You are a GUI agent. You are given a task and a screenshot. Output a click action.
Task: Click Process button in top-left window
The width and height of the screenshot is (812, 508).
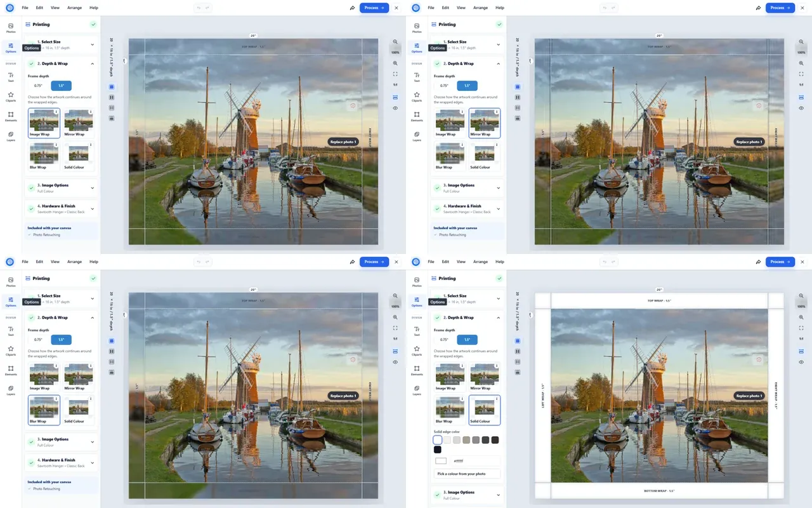click(374, 8)
